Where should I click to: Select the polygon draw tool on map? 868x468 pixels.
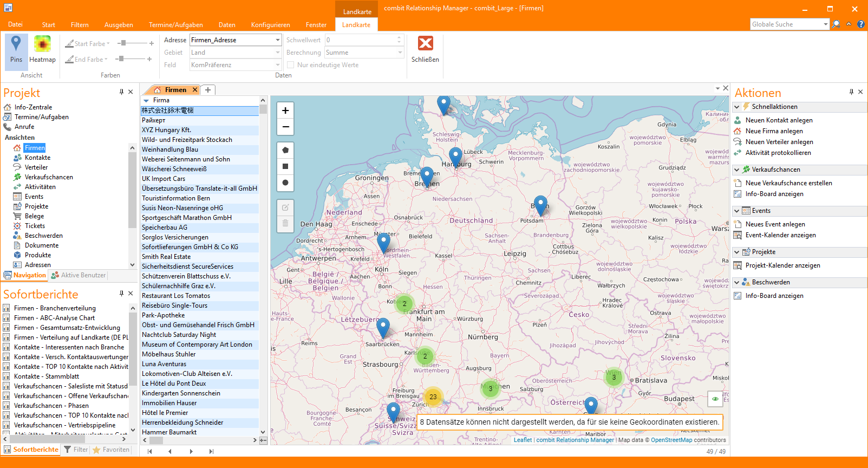point(285,150)
